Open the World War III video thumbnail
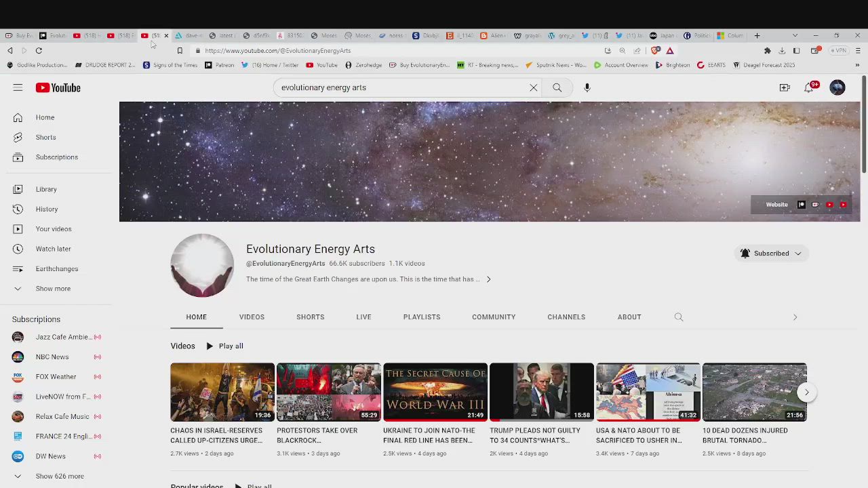Viewport: 868px width, 488px height. coord(435,392)
